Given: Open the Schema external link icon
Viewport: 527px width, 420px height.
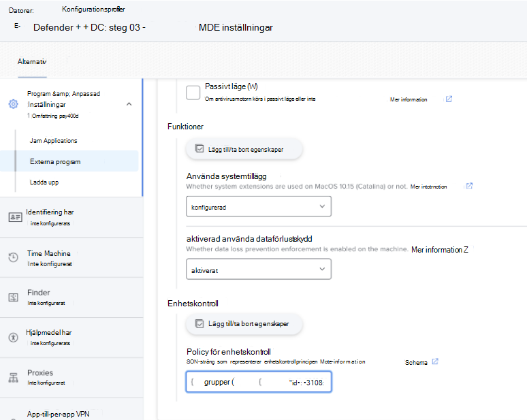Looking at the screenshot, I should (x=435, y=361).
